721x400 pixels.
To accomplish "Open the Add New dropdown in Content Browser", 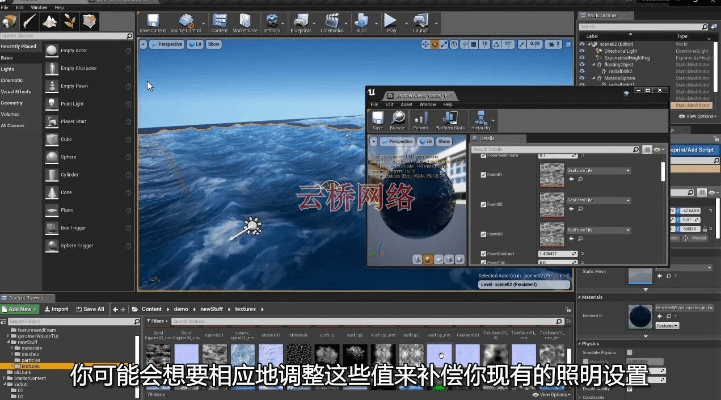I will pyautogui.click(x=20, y=309).
